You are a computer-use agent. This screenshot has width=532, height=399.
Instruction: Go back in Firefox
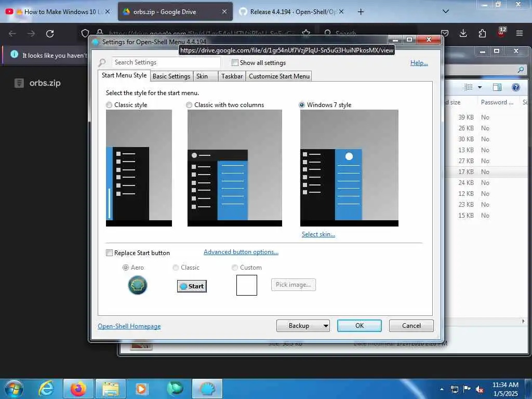pyautogui.click(x=12, y=34)
